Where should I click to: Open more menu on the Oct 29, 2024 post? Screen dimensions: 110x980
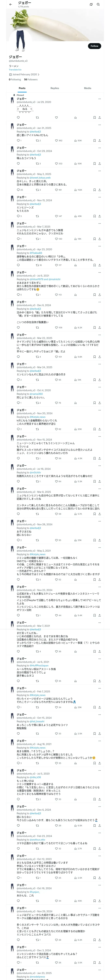[100, 148]
